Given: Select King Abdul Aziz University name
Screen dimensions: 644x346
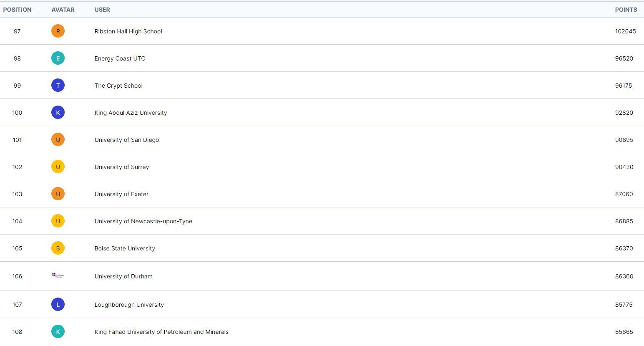Looking at the screenshot, I should [131, 113].
